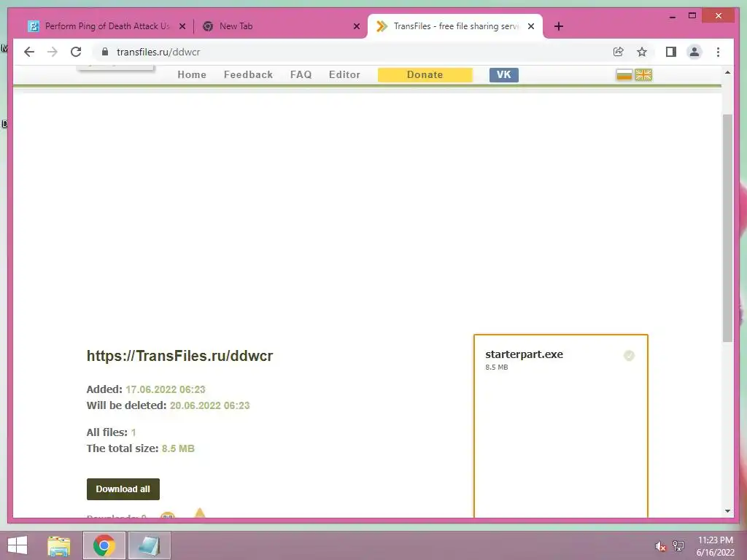747x560 pixels.
Task: Open the taskbar clock and date
Action: pos(715,546)
